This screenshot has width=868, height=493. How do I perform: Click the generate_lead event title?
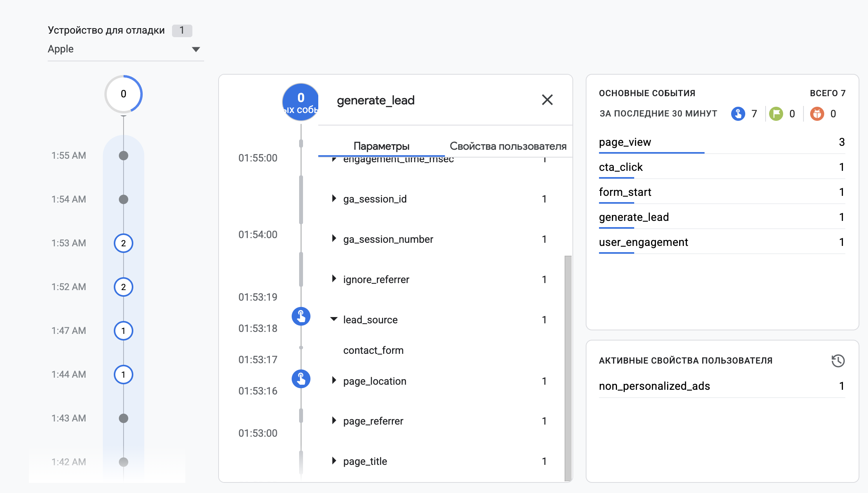pos(375,100)
